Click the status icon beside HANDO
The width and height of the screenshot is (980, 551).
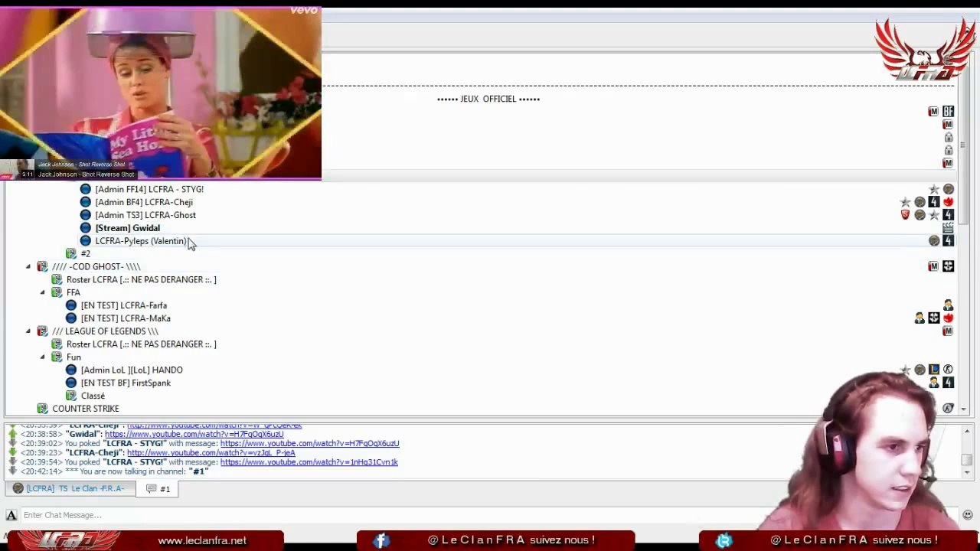71,370
